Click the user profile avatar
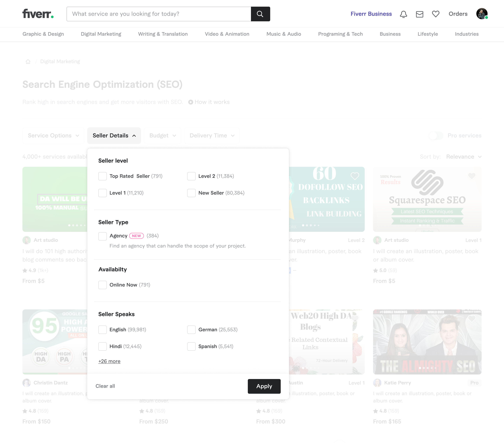Screen dimensions: 504x443 coord(482,14)
